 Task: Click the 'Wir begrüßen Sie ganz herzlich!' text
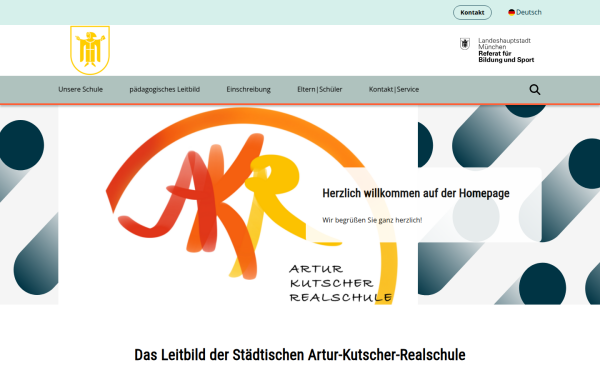372,220
